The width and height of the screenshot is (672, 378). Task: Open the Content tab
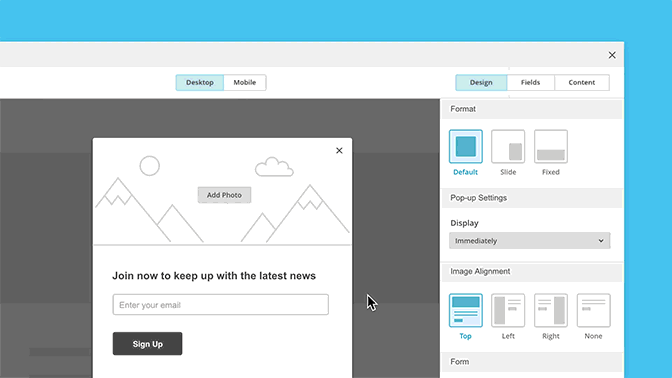click(x=582, y=82)
